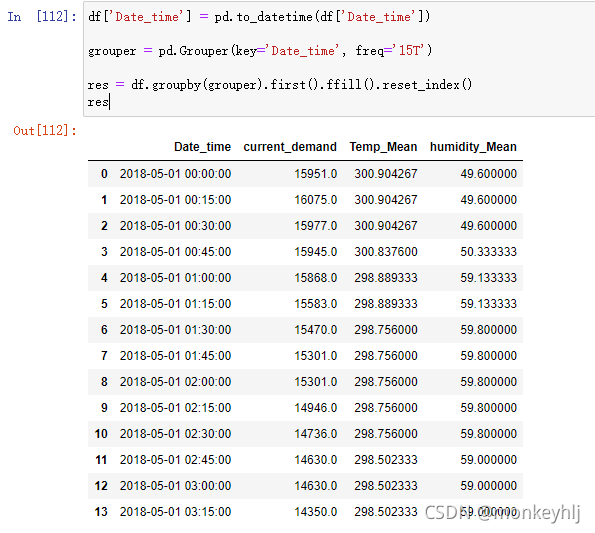The width and height of the screenshot is (595, 533).
Task: Select cell 2018-05-01 00:15:00
Action: (x=175, y=200)
